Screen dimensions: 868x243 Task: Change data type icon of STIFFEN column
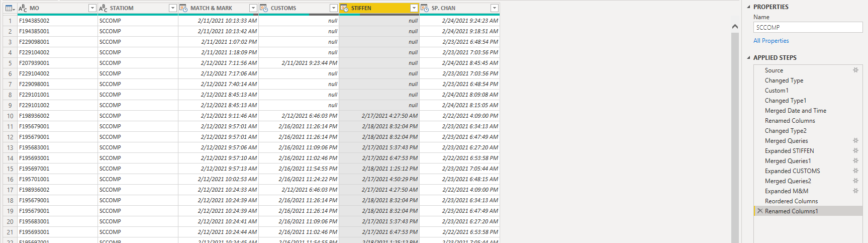[344, 8]
